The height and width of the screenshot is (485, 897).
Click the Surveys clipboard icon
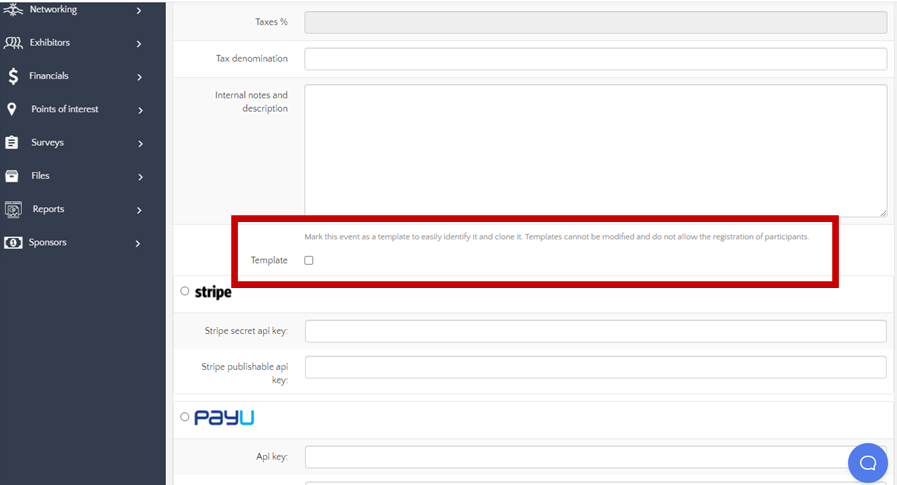[x=12, y=143]
